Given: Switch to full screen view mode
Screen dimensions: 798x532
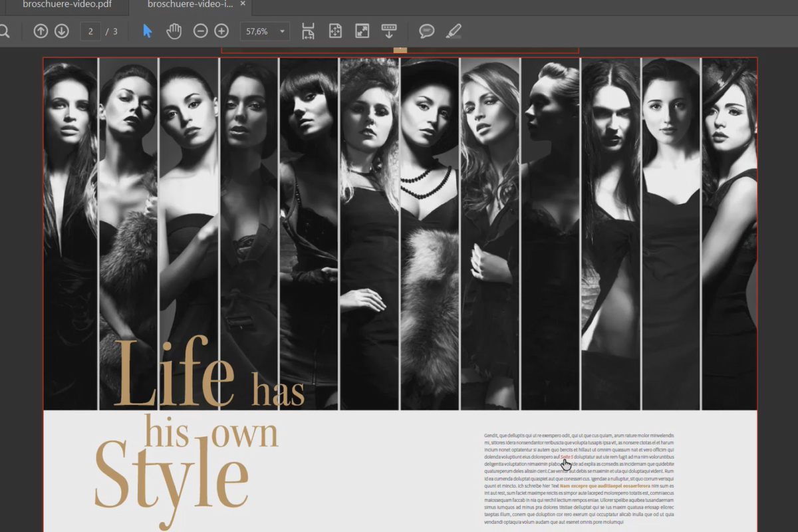Looking at the screenshot, I should coord(362,31).
